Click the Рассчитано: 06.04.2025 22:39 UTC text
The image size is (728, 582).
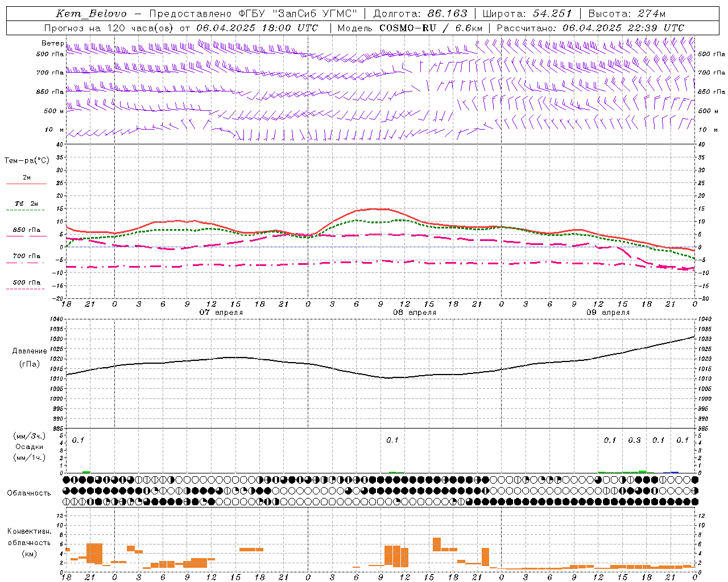point(590,28)
